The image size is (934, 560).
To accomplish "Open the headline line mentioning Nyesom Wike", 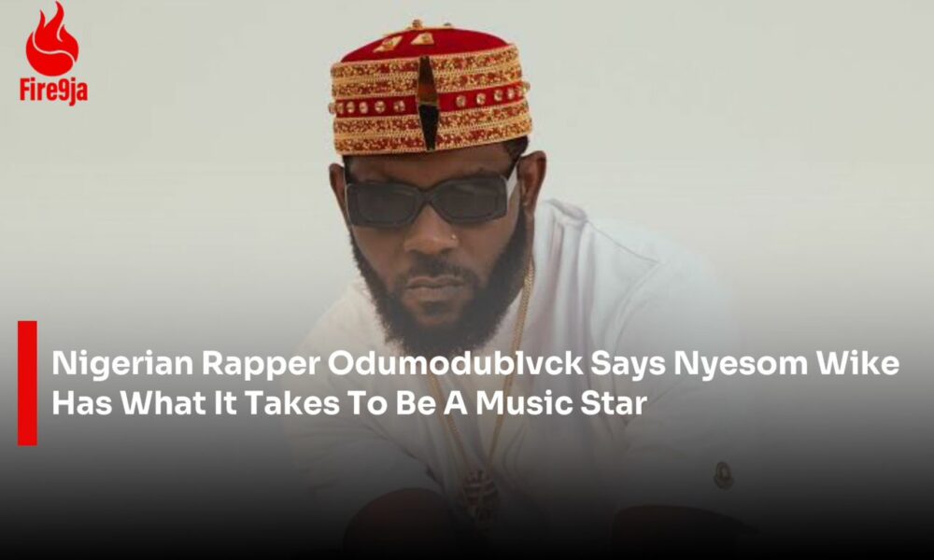I will click(x=475, y=364).
